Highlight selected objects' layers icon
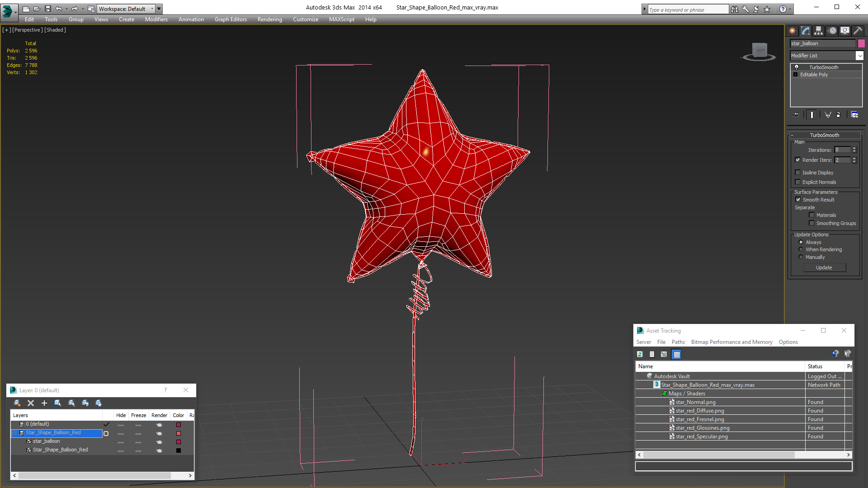Viewport: 868px width, 488px height. tap(71, 403)
